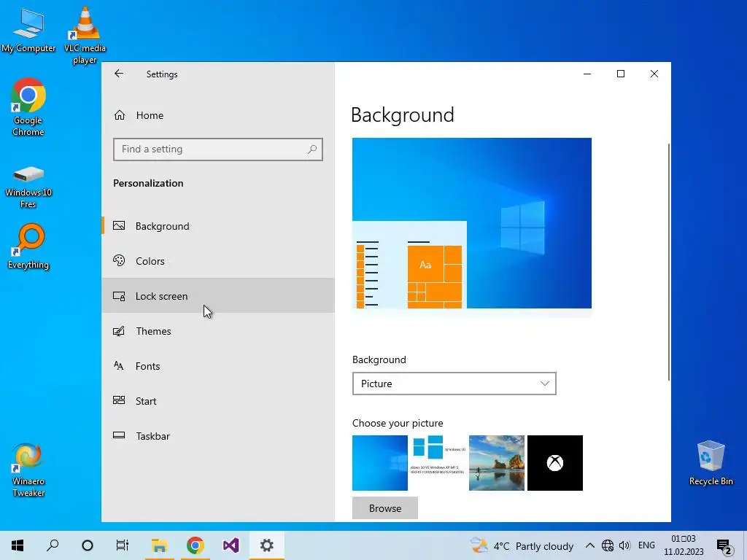Open File Explorer from the taskbar

(160, 545)
